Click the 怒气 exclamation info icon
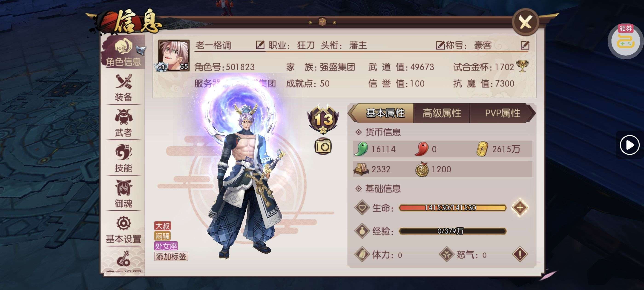This screenshot has height=290, width=644. point(520,255)
